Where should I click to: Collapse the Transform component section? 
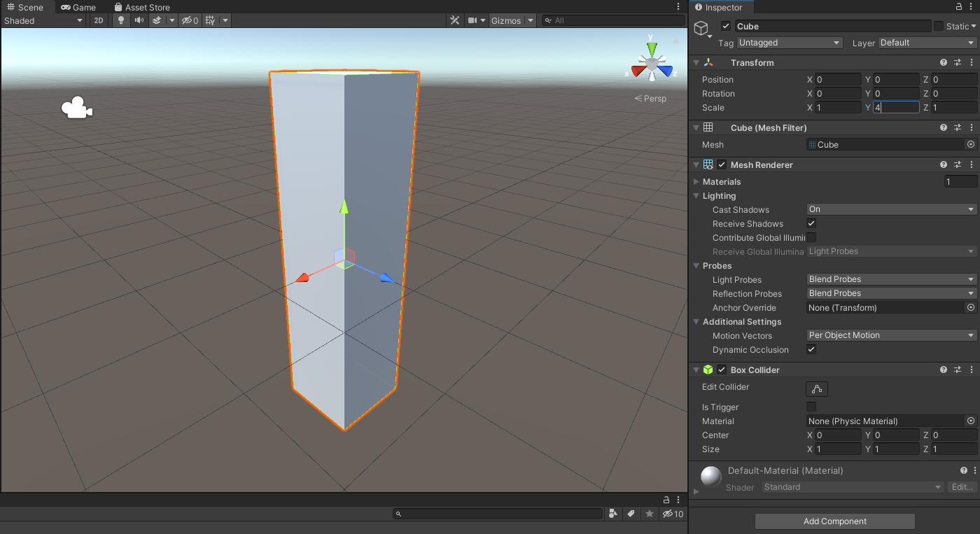tap(696, 63)
